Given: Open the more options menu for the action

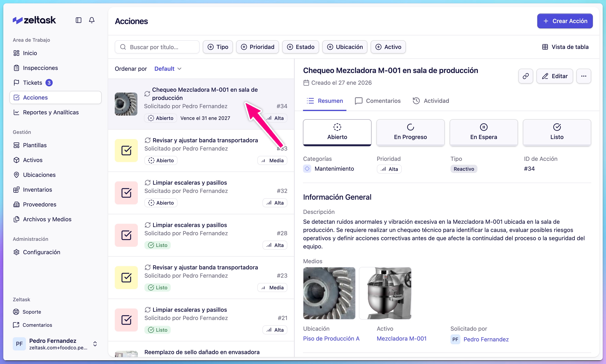Looking at the screenshot, I should (584, 76).
